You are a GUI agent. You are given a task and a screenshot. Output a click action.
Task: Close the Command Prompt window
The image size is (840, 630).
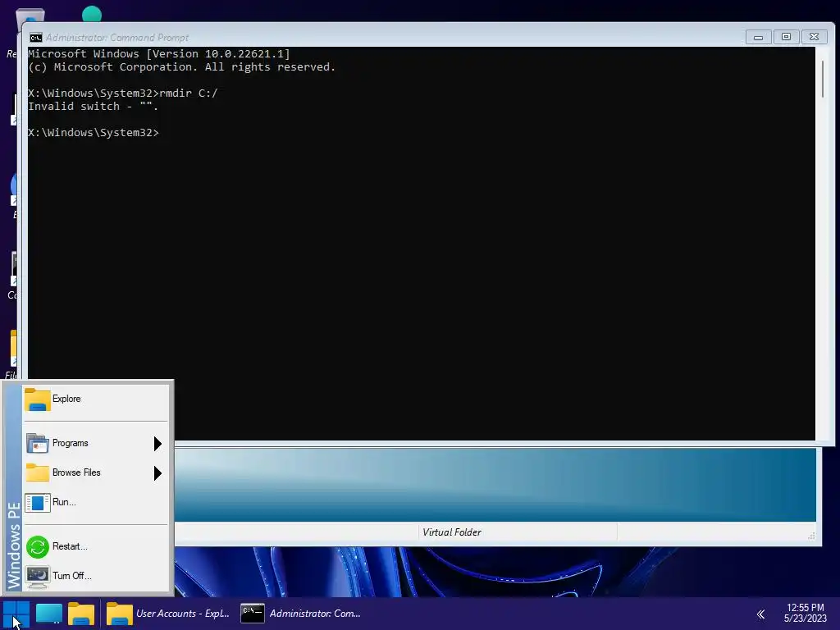pyautogui.click(x=815, y=37)
